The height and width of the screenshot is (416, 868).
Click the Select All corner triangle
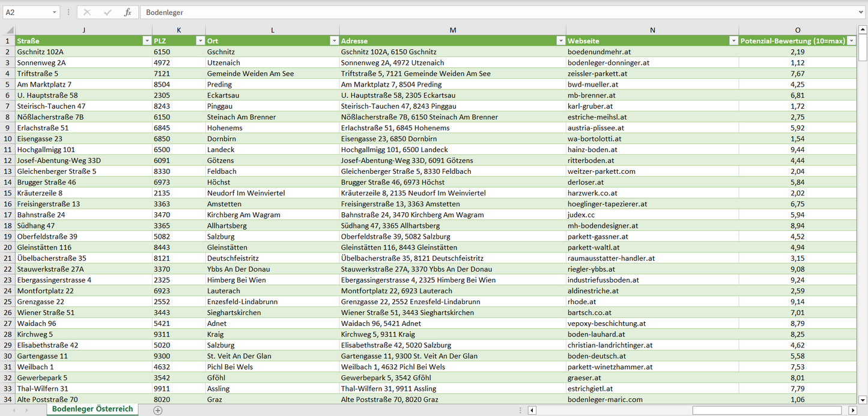coord(9,30)
